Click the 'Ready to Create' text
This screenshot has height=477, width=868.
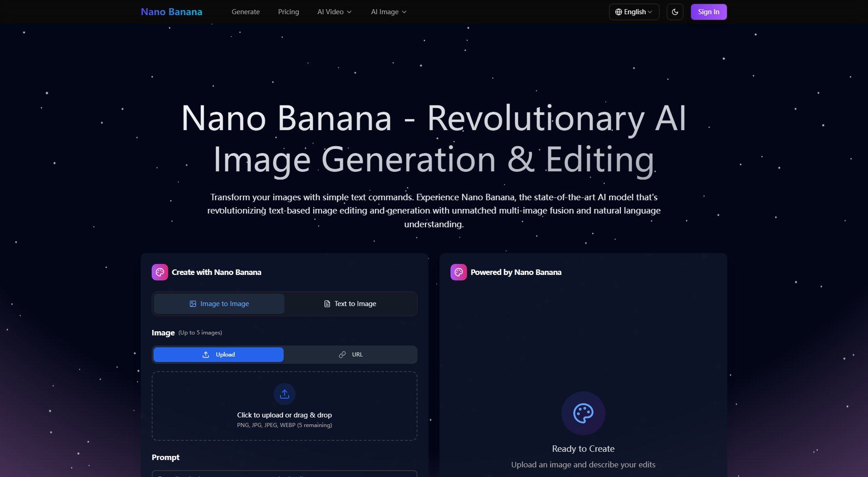583,449
